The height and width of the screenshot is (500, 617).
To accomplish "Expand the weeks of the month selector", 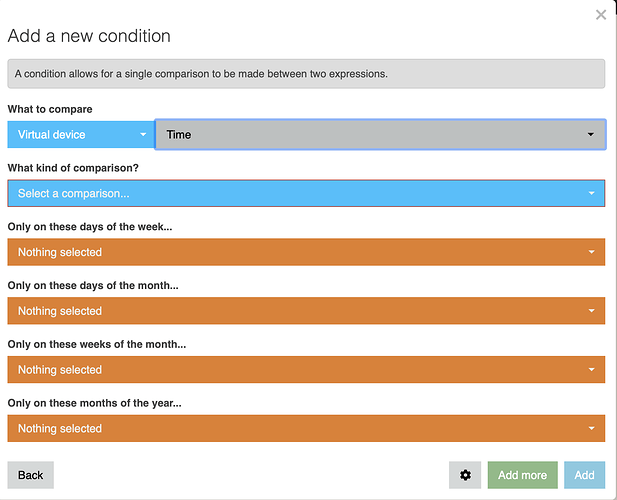I will point(306,369).
